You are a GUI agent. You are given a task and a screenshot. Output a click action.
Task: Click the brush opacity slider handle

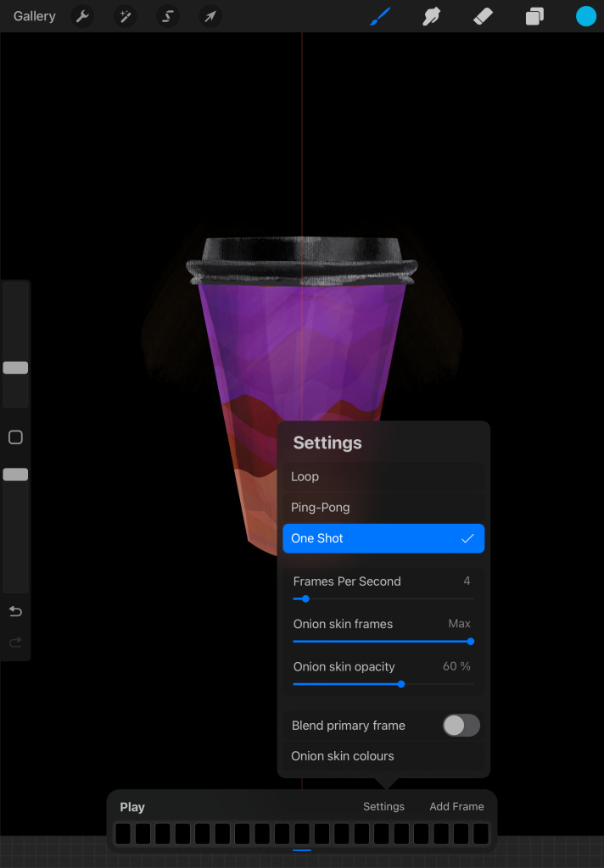[15, 475]
